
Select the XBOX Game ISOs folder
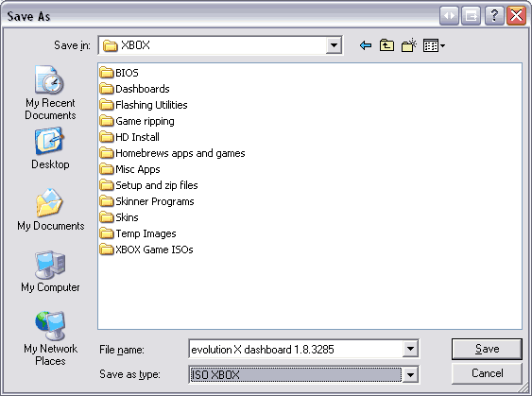pyautogui.click(x=146, y=250)
